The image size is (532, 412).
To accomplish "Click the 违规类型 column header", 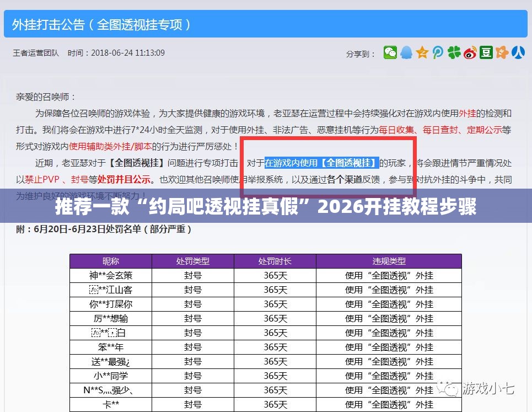I will [x=389, y=261].
